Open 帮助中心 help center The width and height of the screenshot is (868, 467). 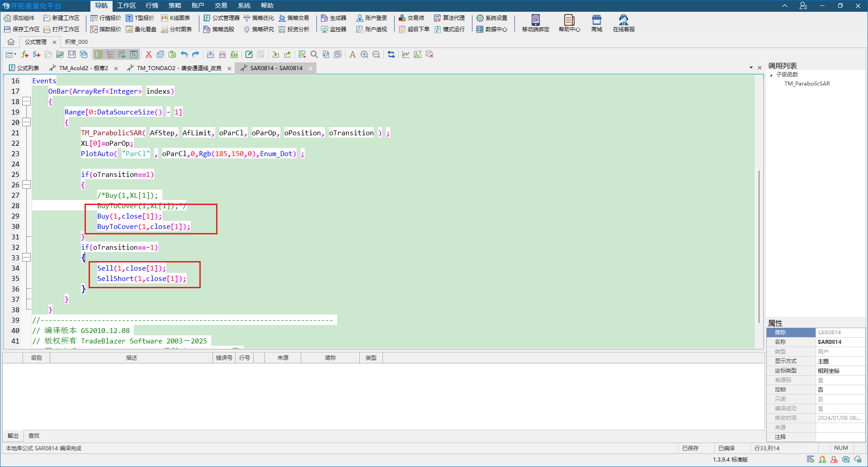click(x=569, y=23)
